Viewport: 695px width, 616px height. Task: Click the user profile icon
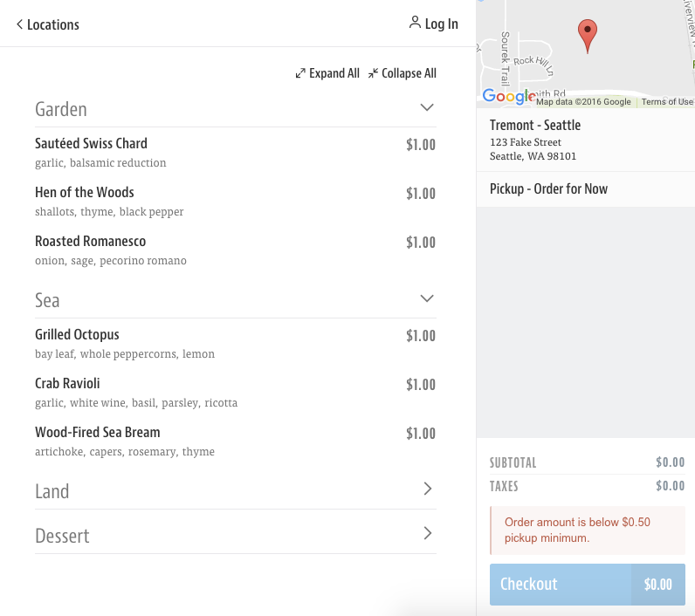click(415, 23)
